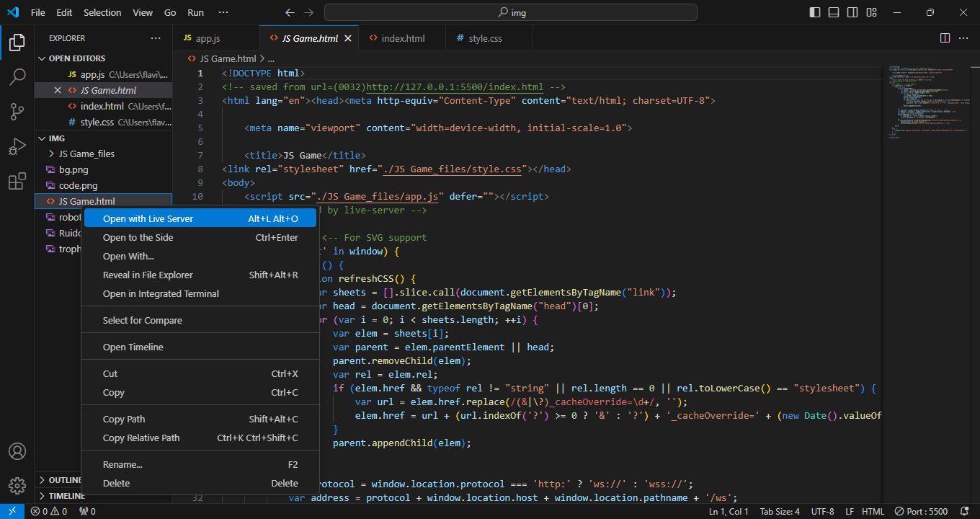Open the Search view in activity bar
980x519 pixels.
tap(17, 77)
